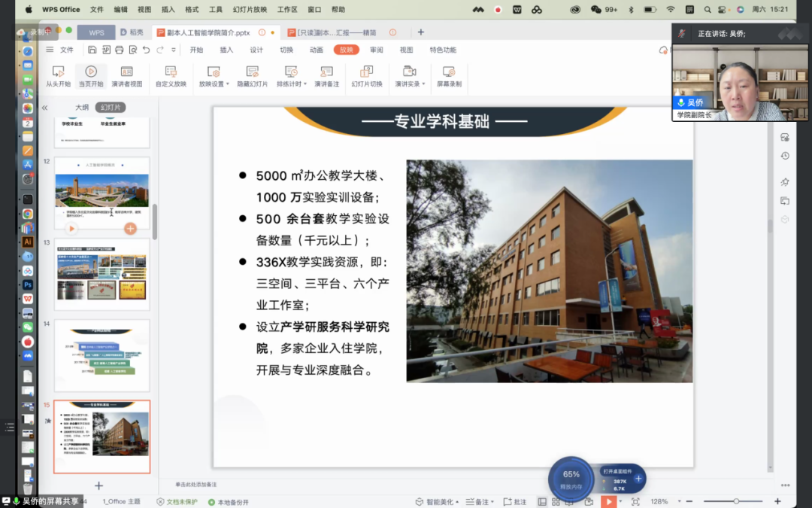Screen dimensions: 812x508
Task: Toggle the 备注 notes pane
Action: 480,502
